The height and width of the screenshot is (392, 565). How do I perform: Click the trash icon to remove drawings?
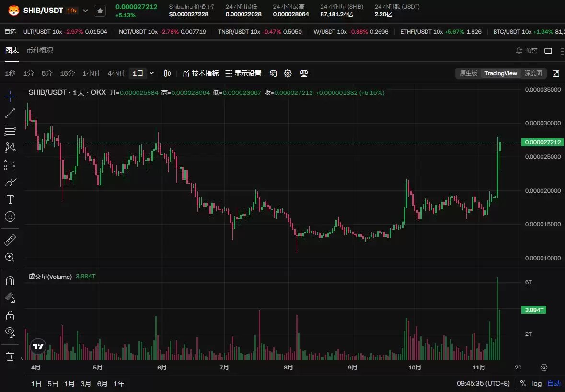pos(10,356)
